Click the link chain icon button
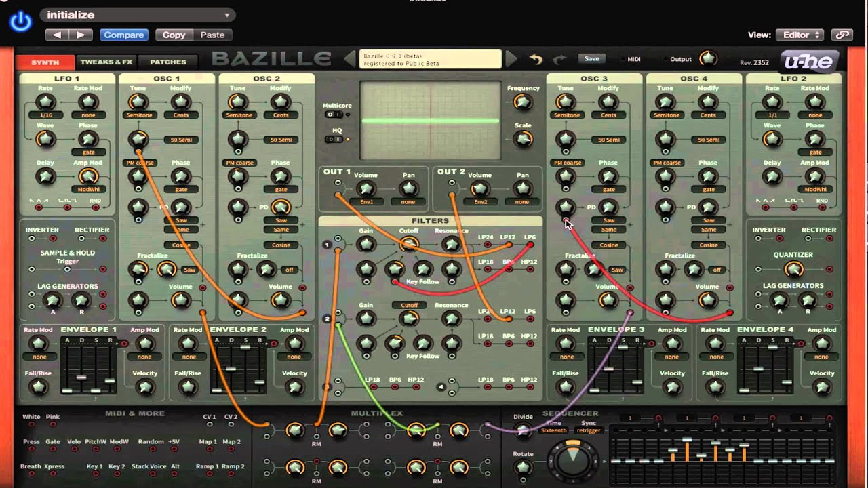The width and height of the screenshot is (868, 488). [x=842, y=35]
